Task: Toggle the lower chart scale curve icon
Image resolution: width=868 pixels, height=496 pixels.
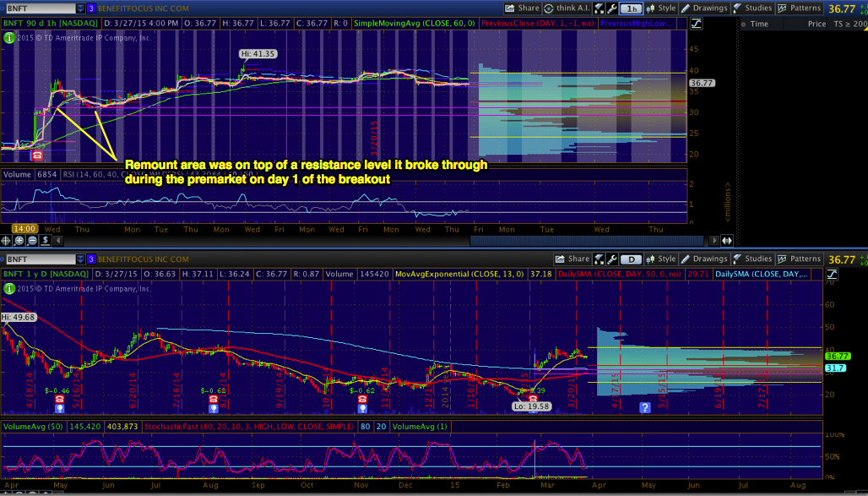Action: click(833, 274)
